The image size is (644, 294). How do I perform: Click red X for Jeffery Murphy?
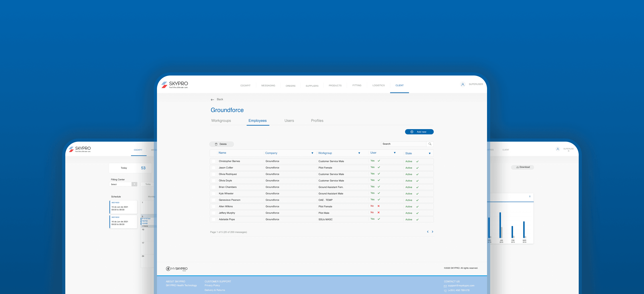379,213
